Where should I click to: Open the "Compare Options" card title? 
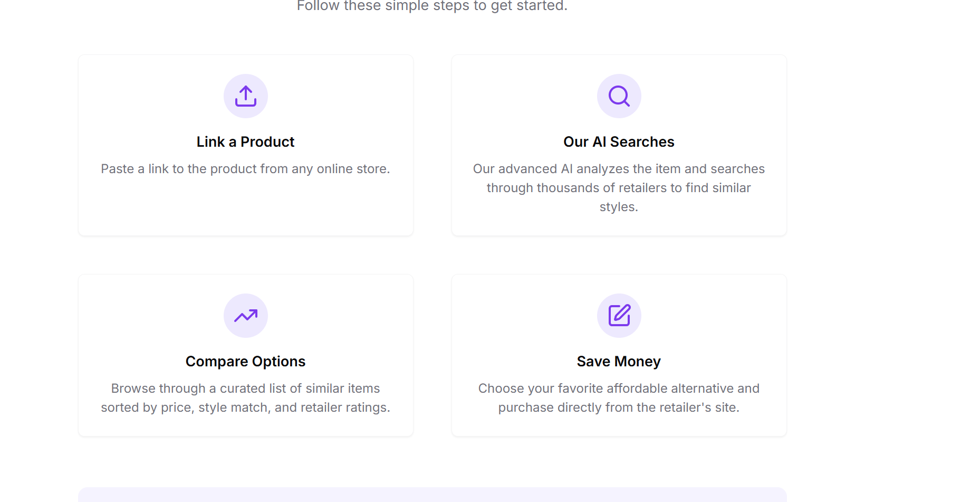pyautogui.click(x=246, y=362)
